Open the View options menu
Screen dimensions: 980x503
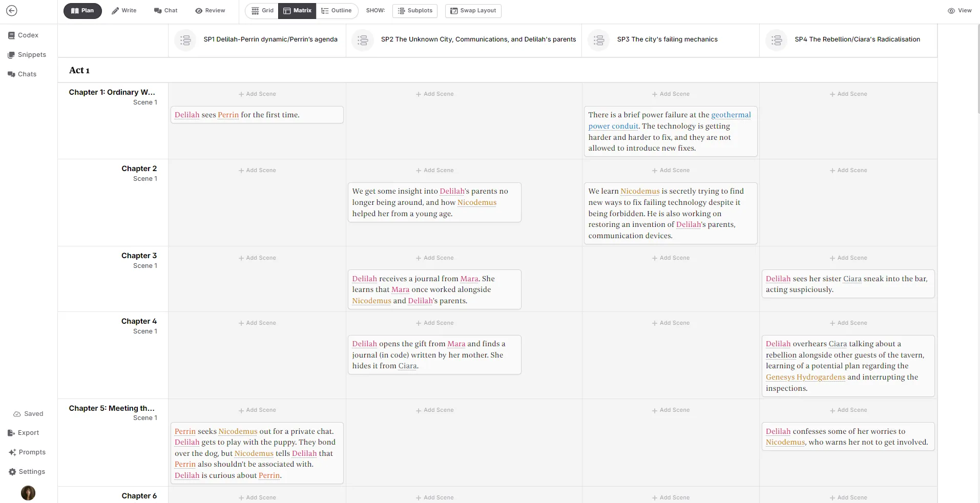click(x=959, y=11)
